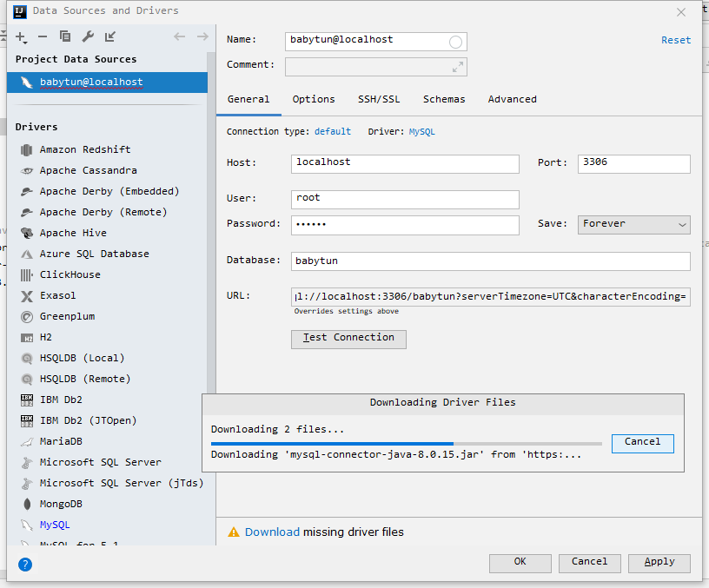Select the Apache Derby (Remote) driver icon
Viewport: 709px width, 588px height.
27,213
